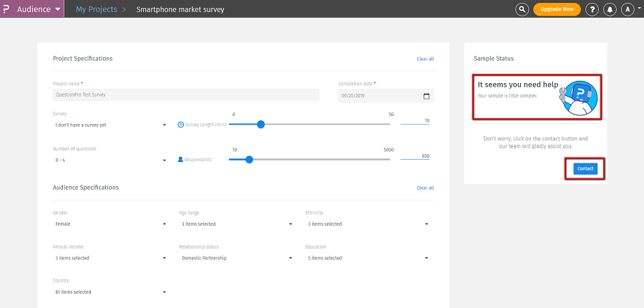The image size is (644, 308).
Task: Click the respondents person icon
Action: coord(180,159)
